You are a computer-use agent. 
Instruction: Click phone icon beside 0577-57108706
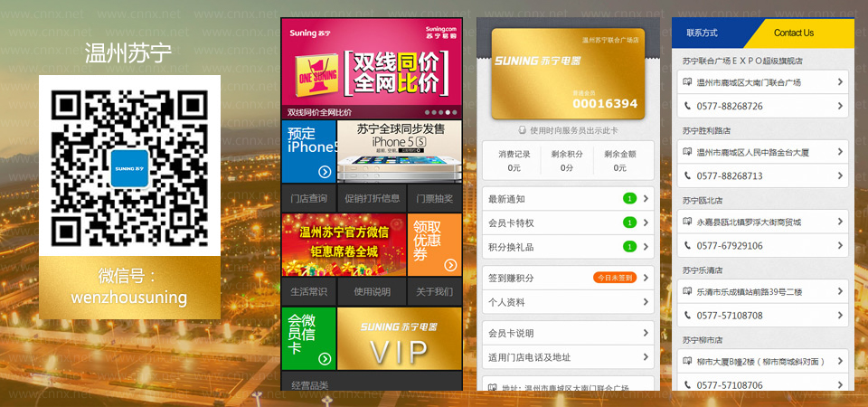pos(687,384)
